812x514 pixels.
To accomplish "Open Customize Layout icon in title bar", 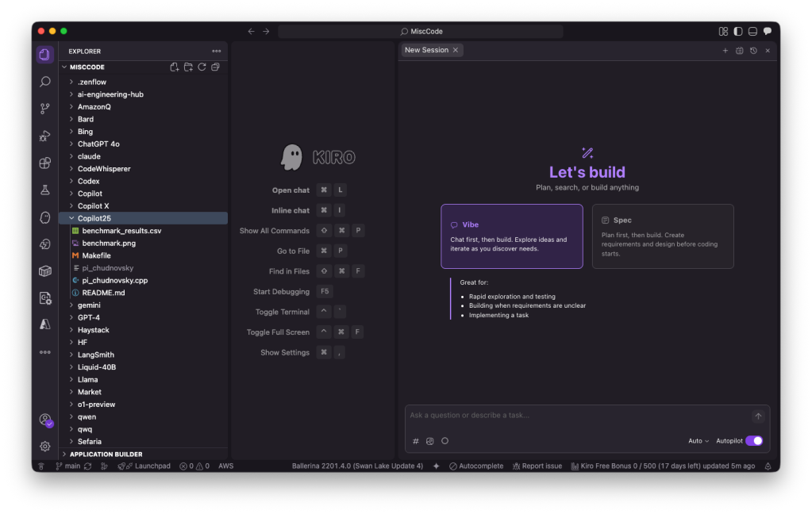I will pos(723,32).
